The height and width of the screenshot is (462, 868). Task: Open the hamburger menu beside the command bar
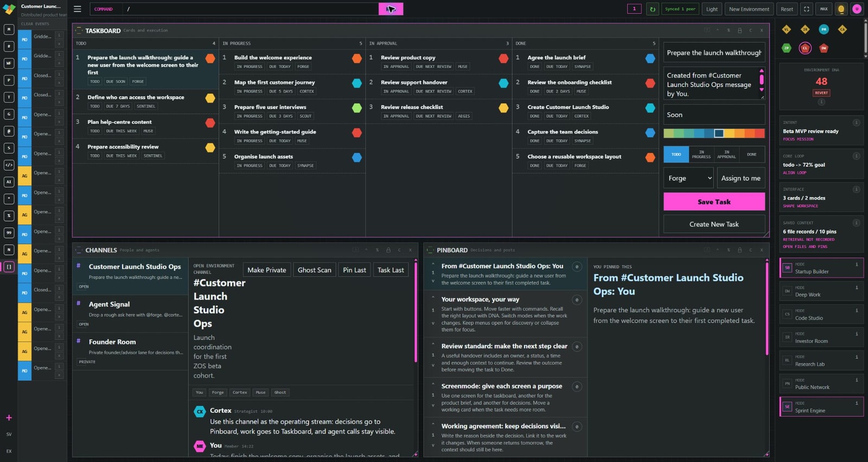[78, 9]
